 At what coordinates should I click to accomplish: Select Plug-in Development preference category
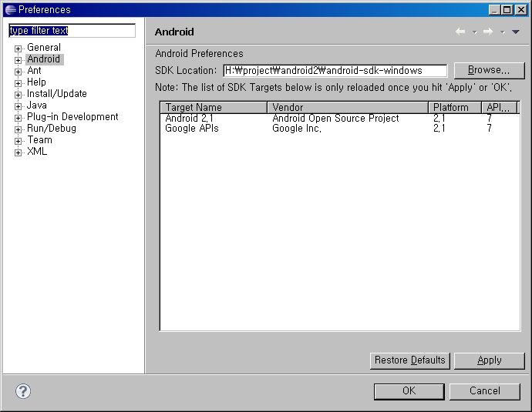tap(72, 117)
